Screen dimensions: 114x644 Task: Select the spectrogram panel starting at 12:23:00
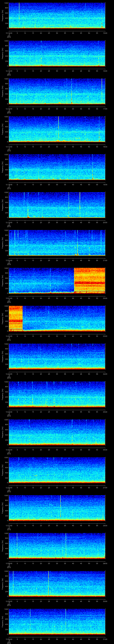tap(57, 356)
